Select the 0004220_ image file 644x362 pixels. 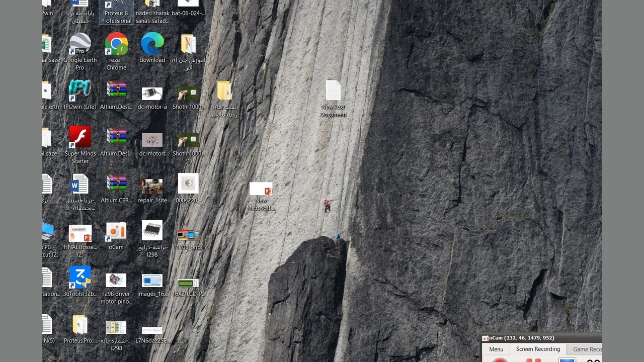click(x=188, y=189)
